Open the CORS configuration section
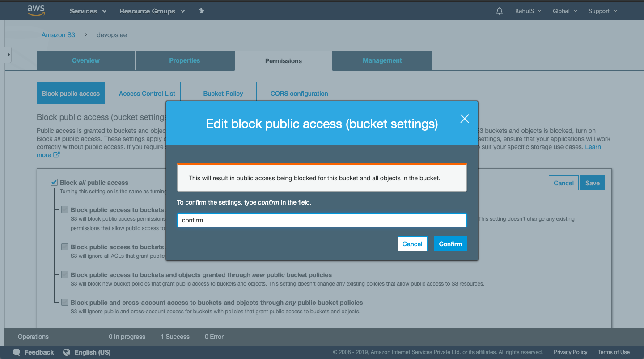Screen dimensions: 644x359 tap(299, 93)
